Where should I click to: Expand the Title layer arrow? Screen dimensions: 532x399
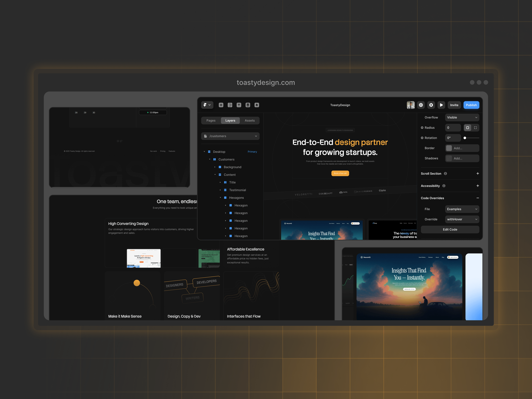pyautogui.click(x=220, y=182)
